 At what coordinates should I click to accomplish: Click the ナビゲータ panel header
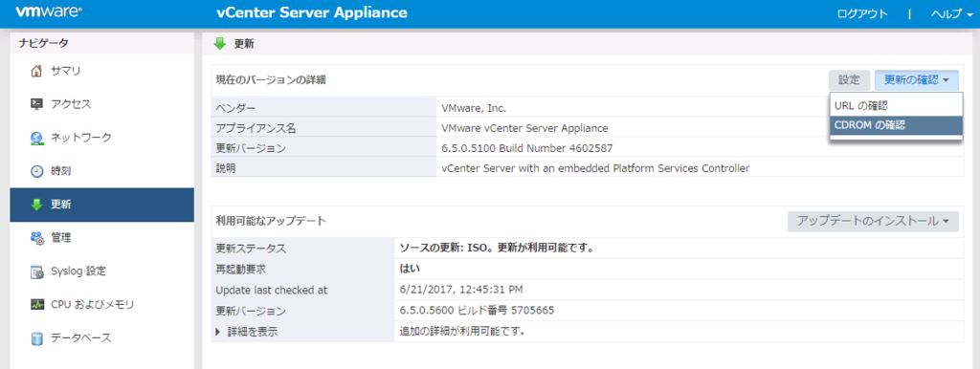coord(101,43)
